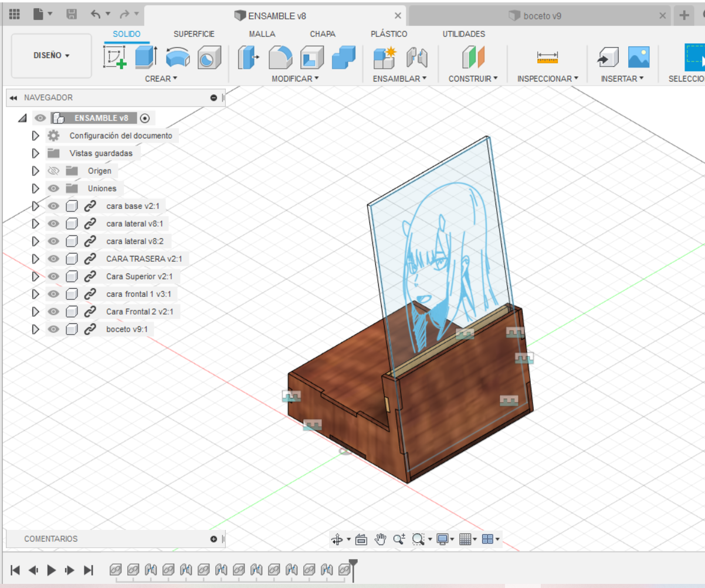Open the CONSTRUIR dropdown menu

point(473,78)
